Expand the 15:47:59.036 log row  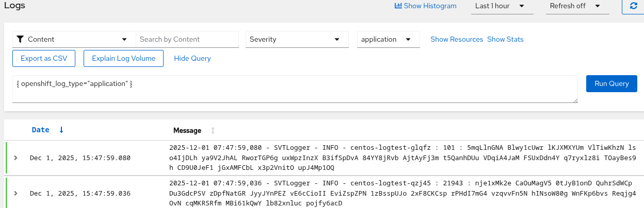(x=15, y=193)
